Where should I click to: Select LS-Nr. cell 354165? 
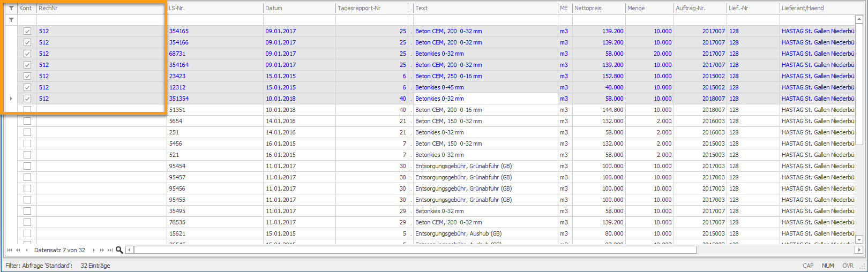click(215, 31)
